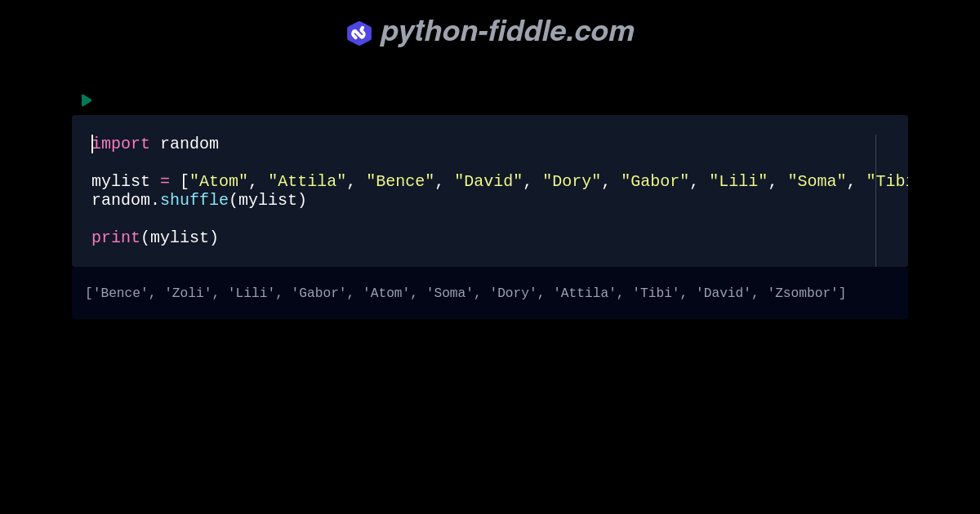Select the string "Gabor" in mylist

[655, 180]
